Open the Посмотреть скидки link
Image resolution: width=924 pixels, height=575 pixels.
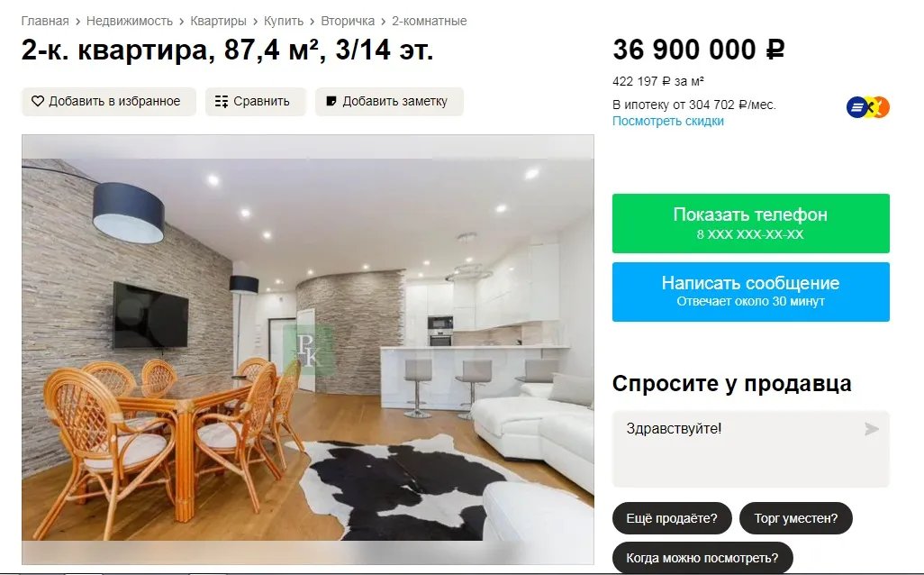[x=667, y=121]
